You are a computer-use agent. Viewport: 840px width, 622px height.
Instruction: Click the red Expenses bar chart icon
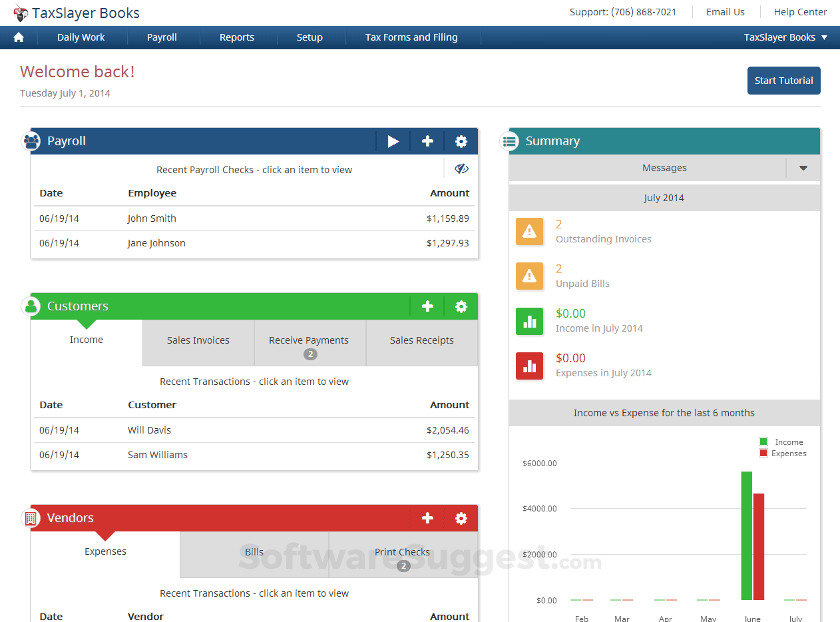(x=529, y=366)
